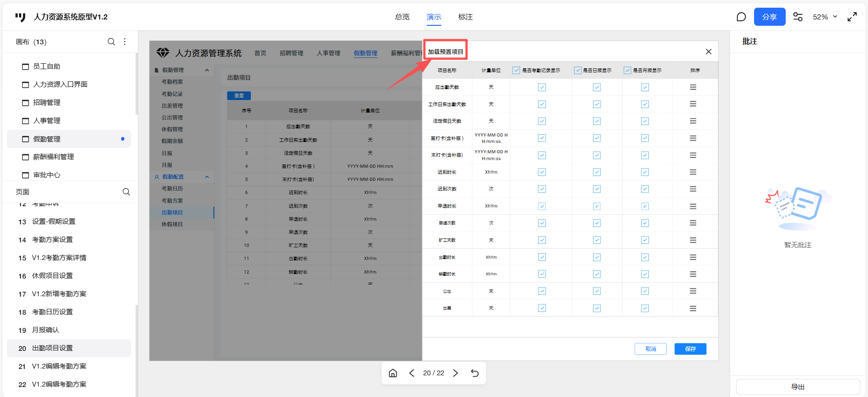The image size is (868, 397).
Task: Enter fullscreen with the expand icon
Action: pyautogui.click(x=852, y=17)
